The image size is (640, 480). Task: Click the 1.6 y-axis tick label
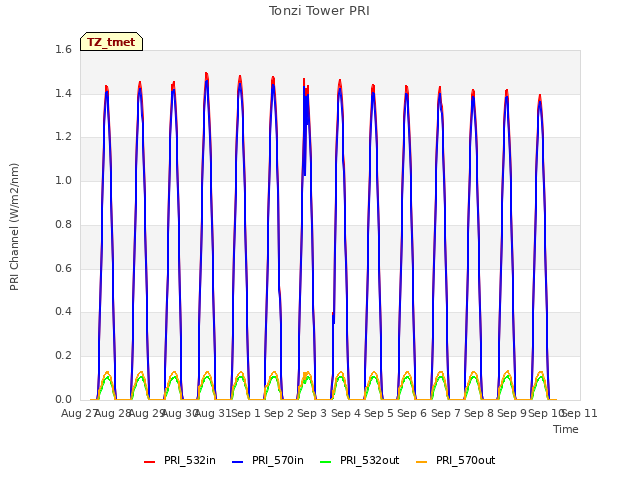pyautogui.click(x=63, y=50)
